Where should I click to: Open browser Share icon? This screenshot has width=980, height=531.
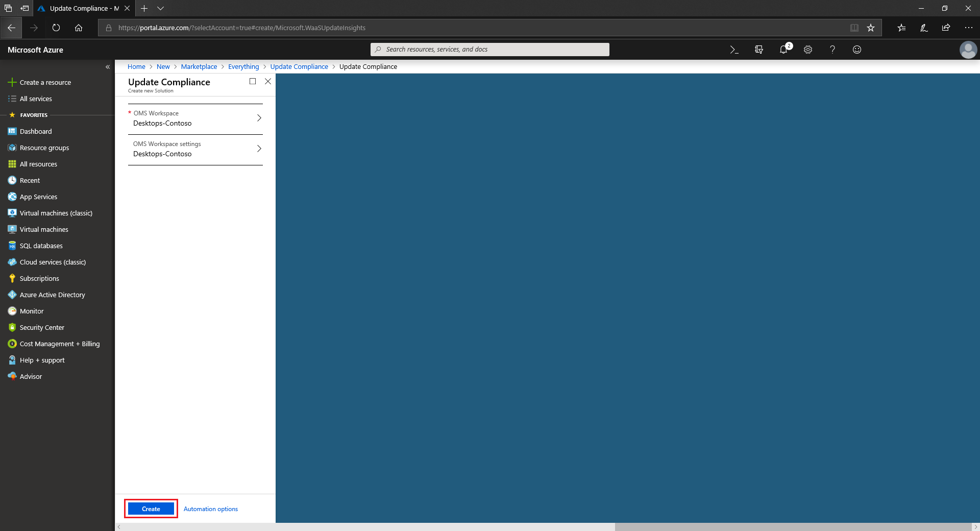point(946,28)
